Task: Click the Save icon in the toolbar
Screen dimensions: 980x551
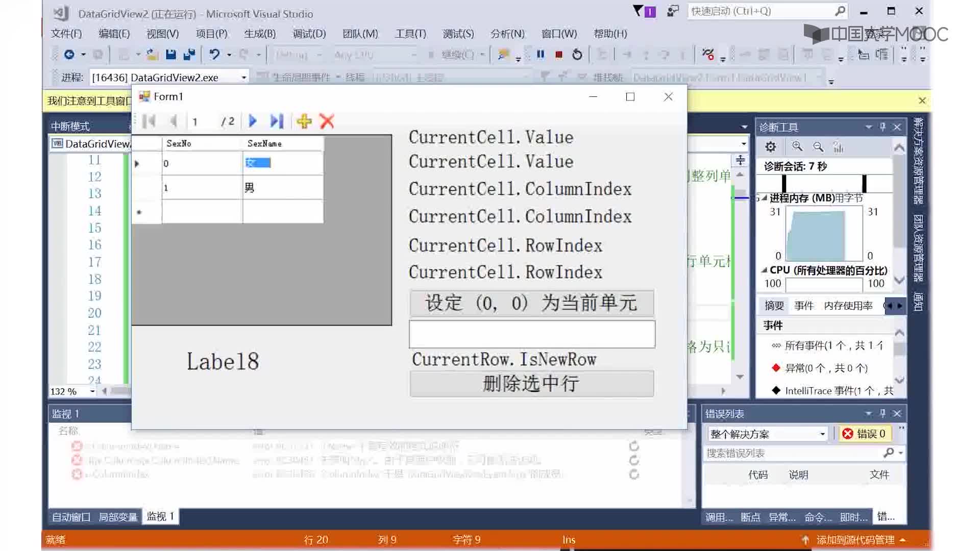Action: (171, 54)
